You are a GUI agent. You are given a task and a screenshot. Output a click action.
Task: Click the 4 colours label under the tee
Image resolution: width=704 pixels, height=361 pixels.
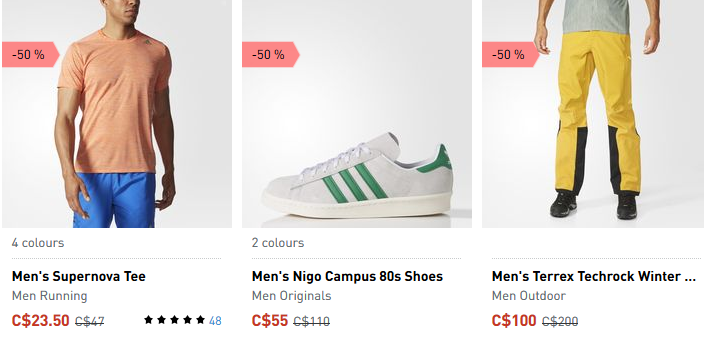pyautogui.click(x=38, y=242)
